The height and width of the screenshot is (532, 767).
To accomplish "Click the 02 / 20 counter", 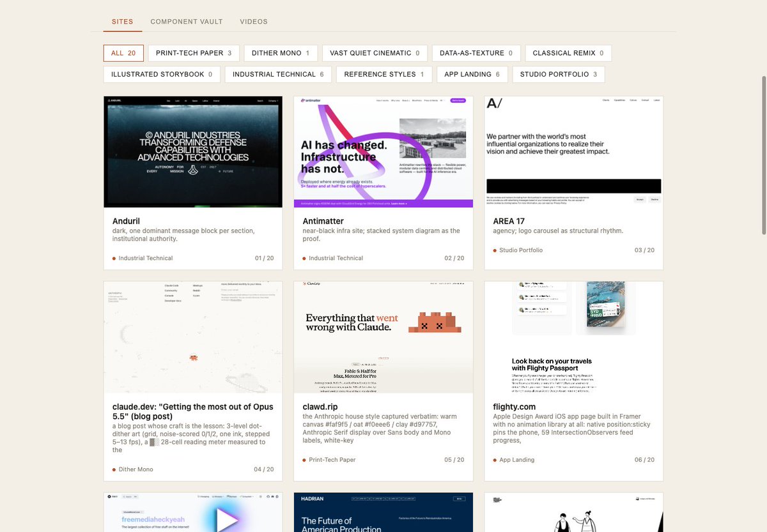I will pyautogui.click(x=454, y=258).
